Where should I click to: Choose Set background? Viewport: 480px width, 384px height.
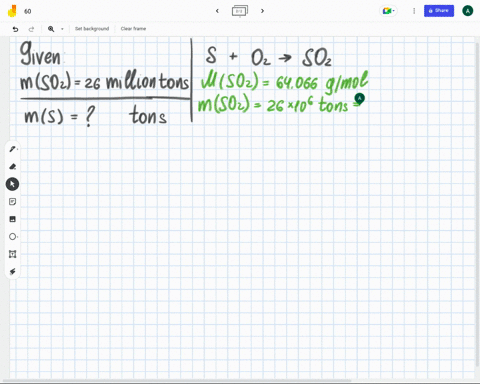pos(92,29)
